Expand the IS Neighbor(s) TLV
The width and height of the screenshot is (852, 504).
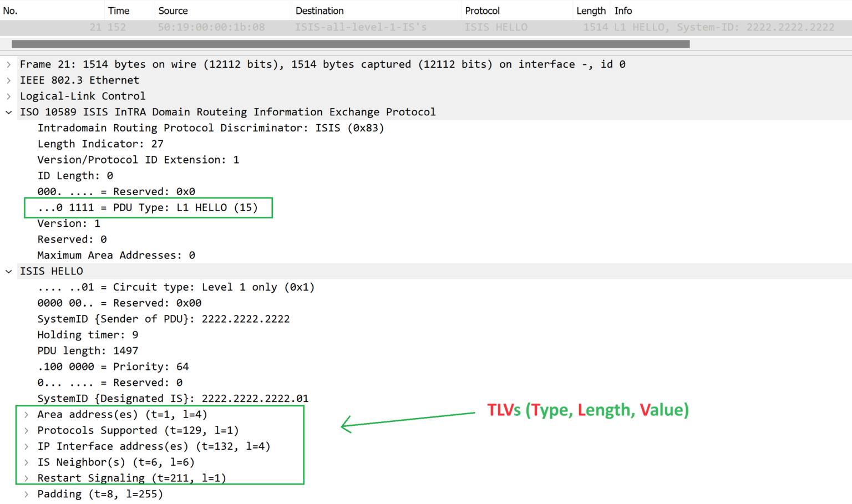point(26,462)
